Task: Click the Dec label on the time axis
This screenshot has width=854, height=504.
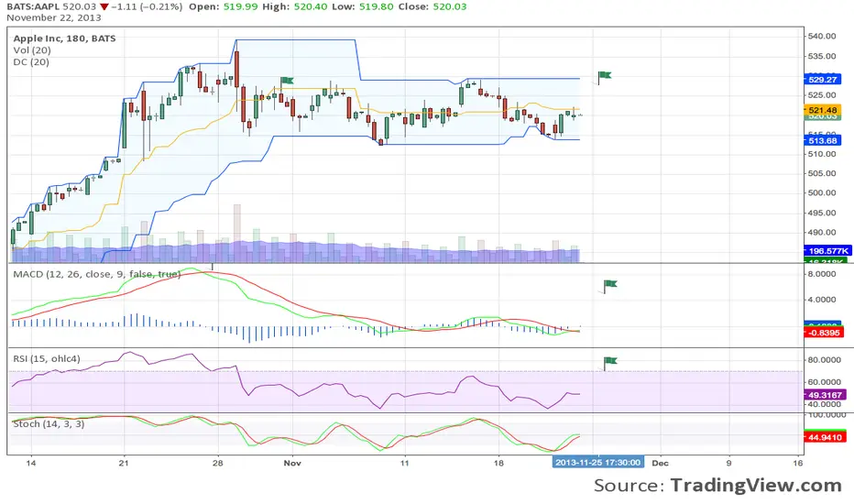Action: [x=660, y=463]
